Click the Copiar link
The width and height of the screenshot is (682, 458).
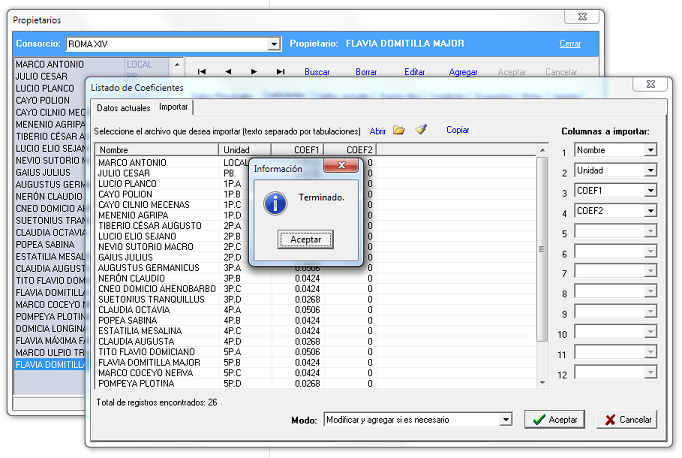pyautogui.click(x=458, y=130)
